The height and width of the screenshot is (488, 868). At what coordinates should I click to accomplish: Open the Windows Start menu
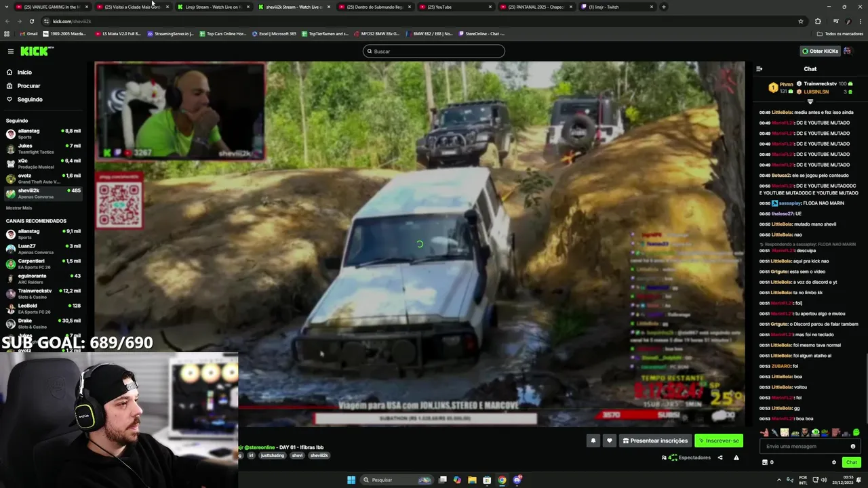(x=351, y=480)
